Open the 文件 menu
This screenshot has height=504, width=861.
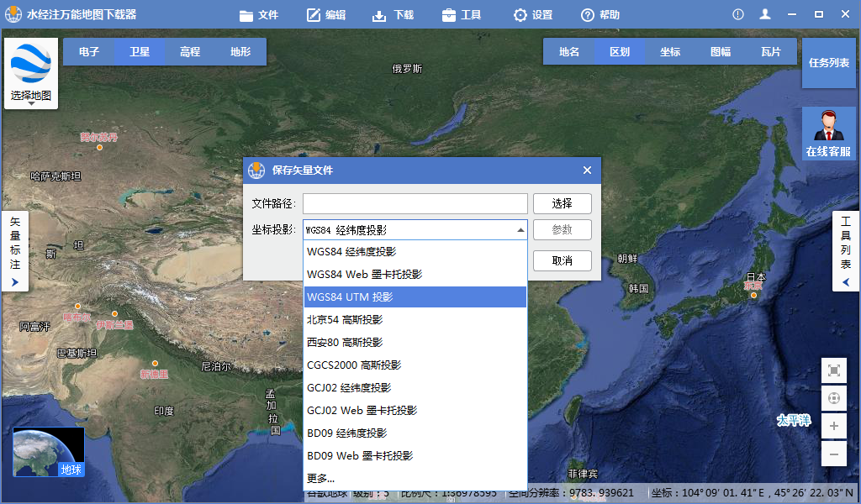(x=260, y=13)
